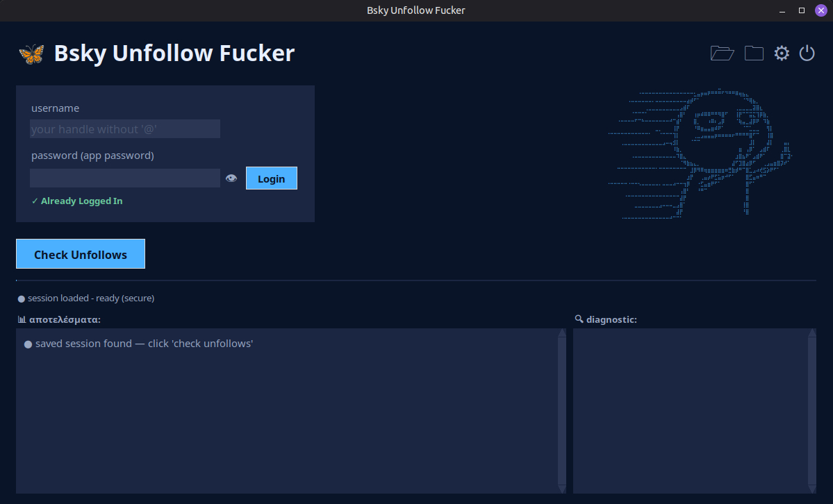The height and width of the screenshot is (504, 833).
Task: Click the power icon to quit
Action: (807, 53)
